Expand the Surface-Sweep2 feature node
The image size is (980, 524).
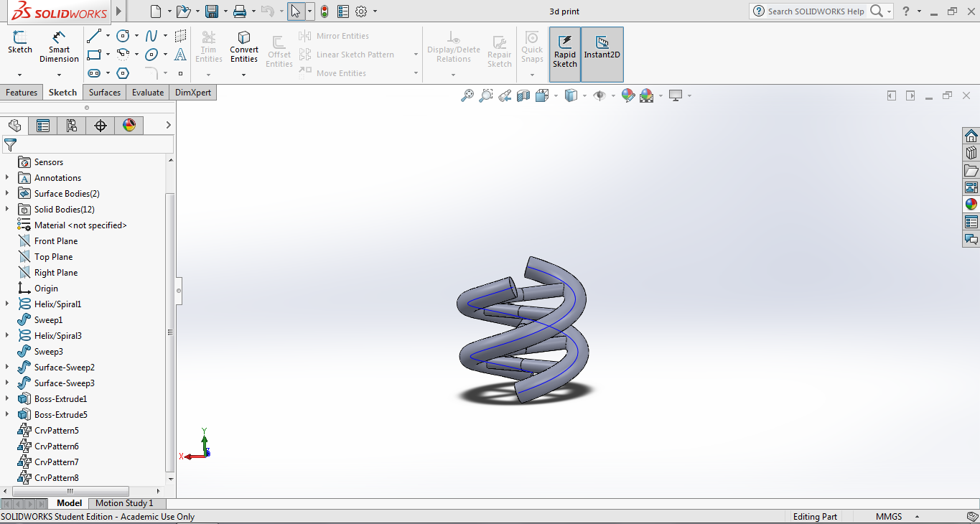(x=8, y=367)
